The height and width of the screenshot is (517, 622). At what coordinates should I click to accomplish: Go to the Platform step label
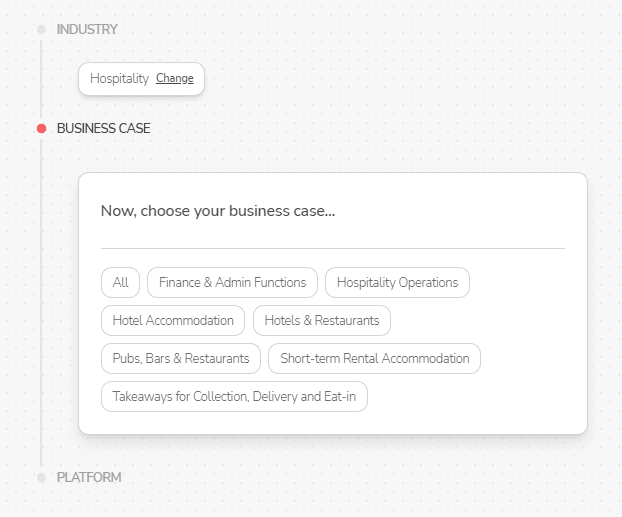coord(89,477)
